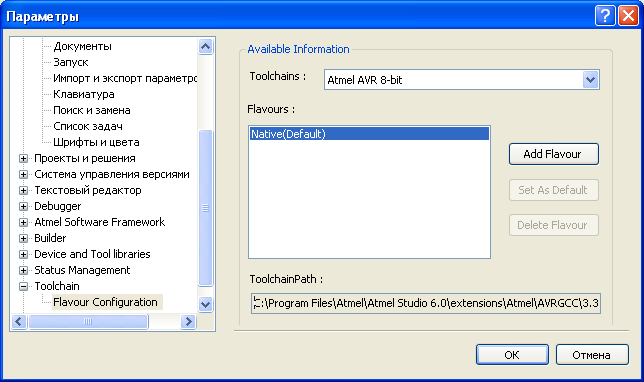Click the tree scroll up arrow

pos(205,46)
